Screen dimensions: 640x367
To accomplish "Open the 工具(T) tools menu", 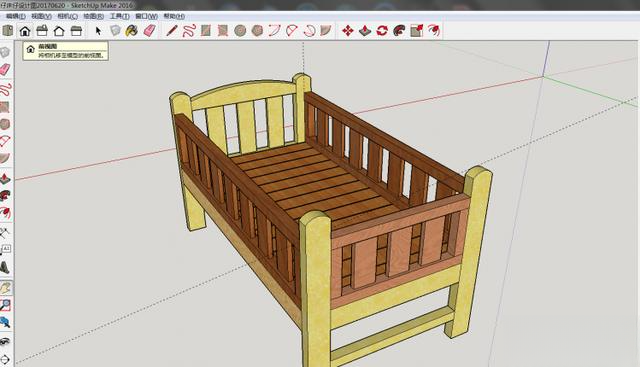I will click(120, 16).
